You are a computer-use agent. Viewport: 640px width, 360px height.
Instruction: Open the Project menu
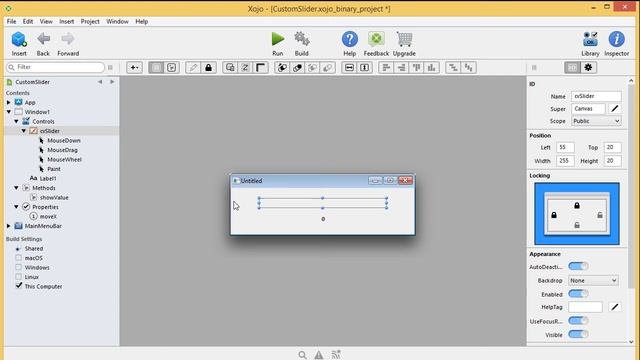[x=90, y=21]
